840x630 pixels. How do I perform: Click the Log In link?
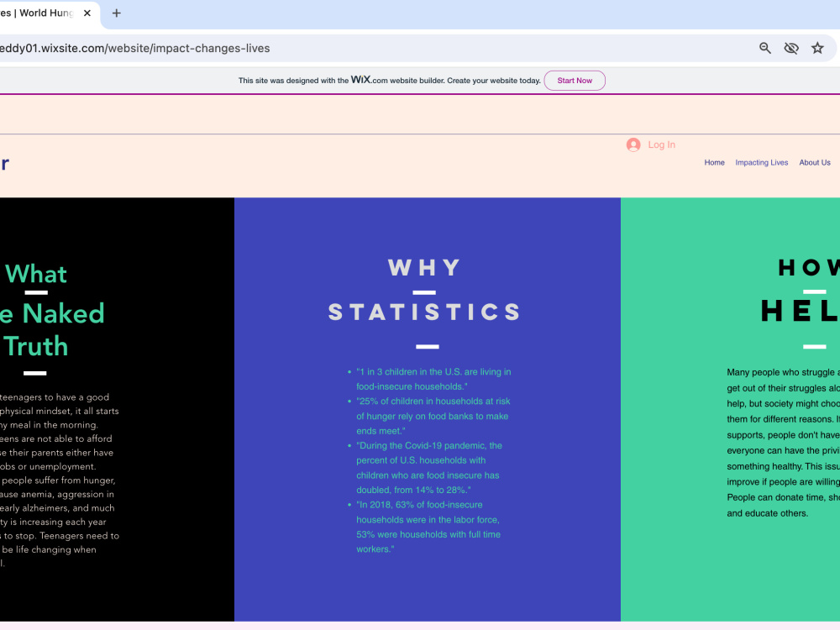662,144
